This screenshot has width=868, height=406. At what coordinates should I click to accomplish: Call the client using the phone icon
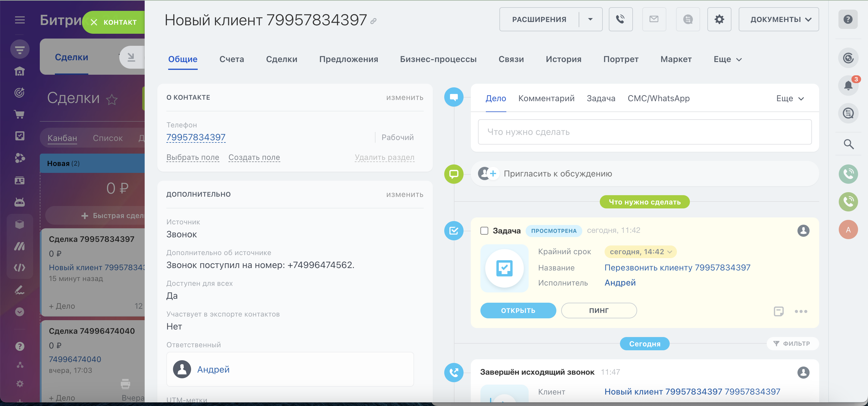pyautogui.click(x=621, y=19)
